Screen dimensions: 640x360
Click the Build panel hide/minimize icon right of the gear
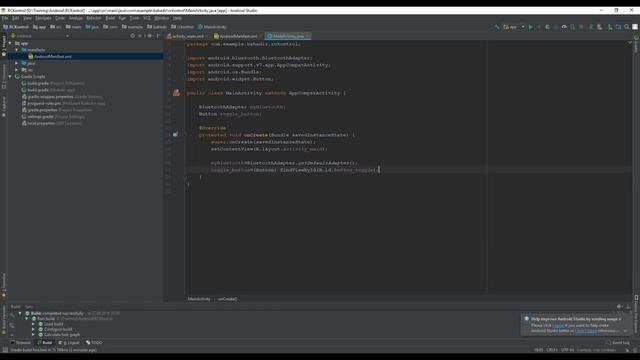point(629,307)
